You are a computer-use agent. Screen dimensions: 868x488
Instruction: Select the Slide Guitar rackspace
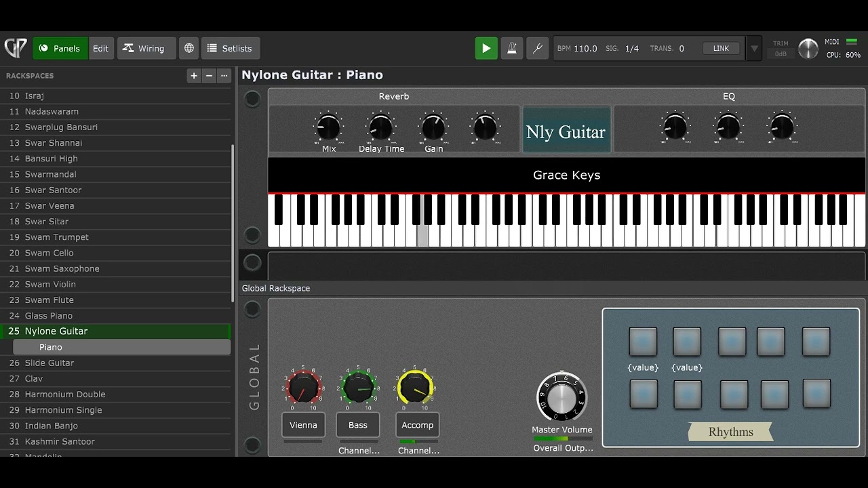pyautogui.click(x=115, y=363)
